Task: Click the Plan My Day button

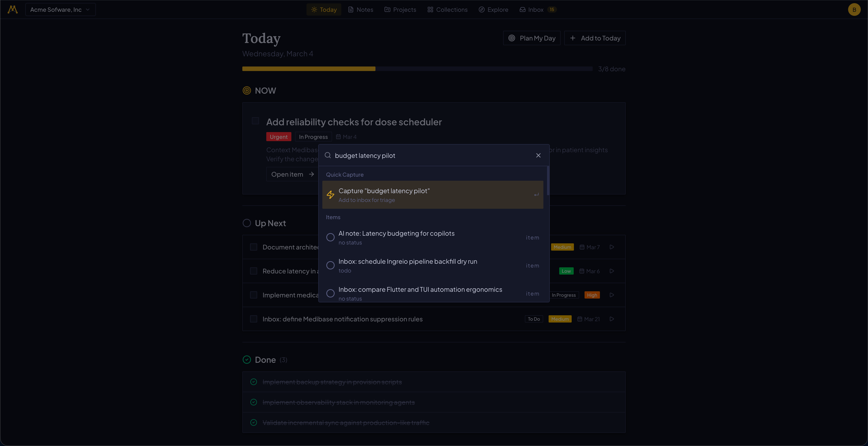Action: (532, 38)
